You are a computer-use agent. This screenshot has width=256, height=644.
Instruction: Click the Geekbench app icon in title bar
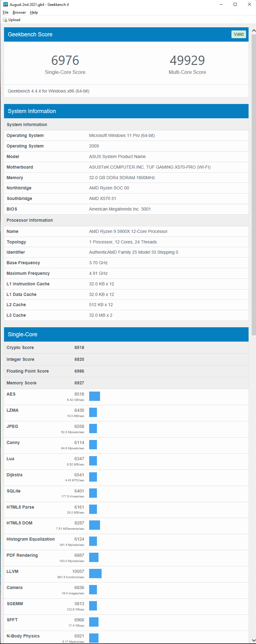5,4
